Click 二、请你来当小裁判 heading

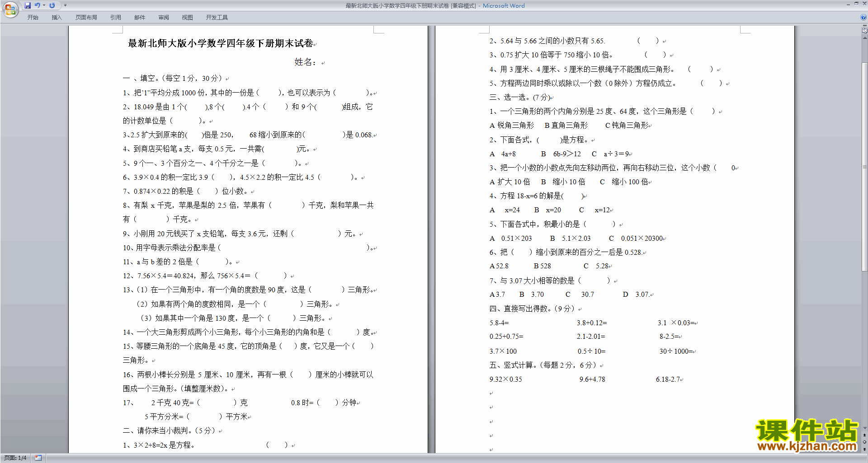[169, 430]
